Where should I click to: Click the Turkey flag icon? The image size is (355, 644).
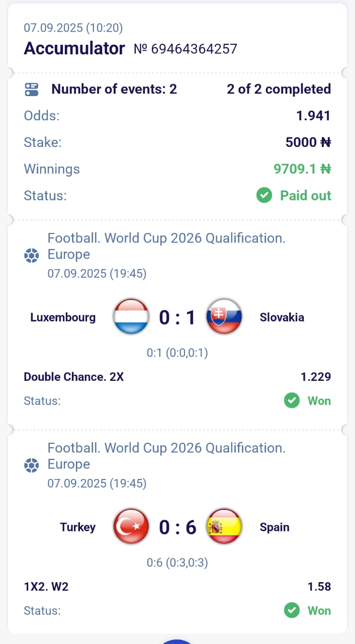131,527
